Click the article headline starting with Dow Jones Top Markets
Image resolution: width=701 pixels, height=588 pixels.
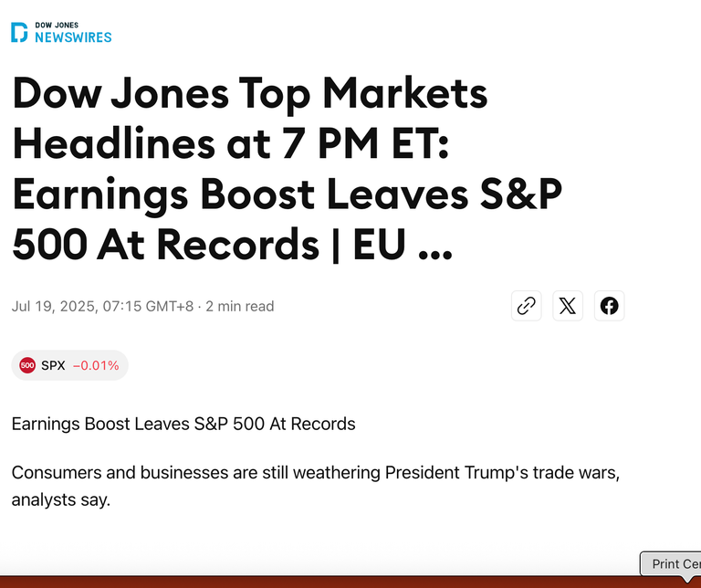pos(287,168)
